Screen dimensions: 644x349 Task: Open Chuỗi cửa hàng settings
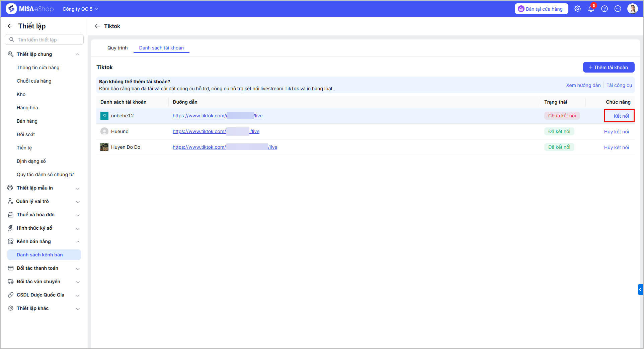point(34,81)
